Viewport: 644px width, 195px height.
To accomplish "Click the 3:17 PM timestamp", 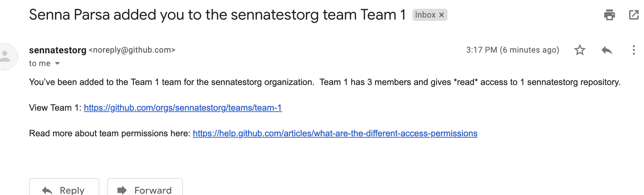I will pyautogui.click(x=513, y=50).
